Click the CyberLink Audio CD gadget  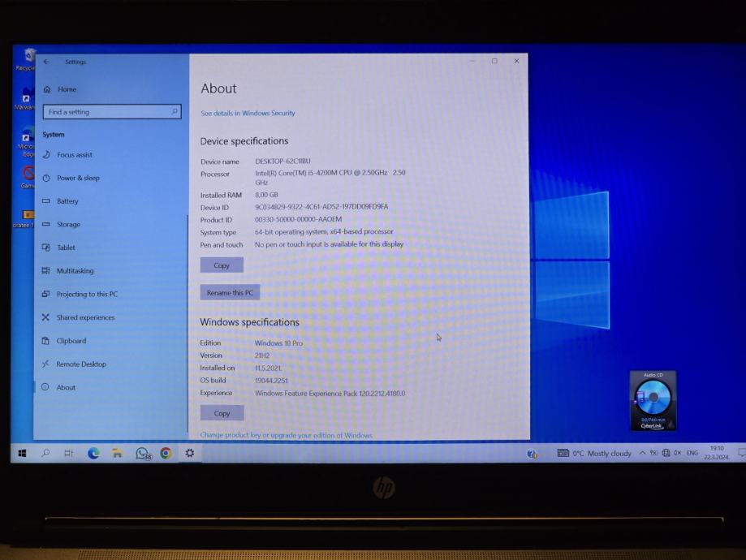(653, 401)
